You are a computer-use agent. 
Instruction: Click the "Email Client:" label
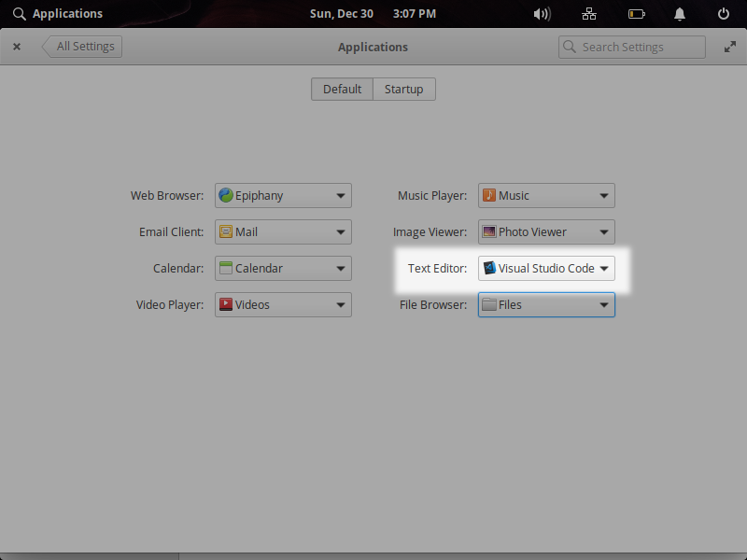point(171,231)
